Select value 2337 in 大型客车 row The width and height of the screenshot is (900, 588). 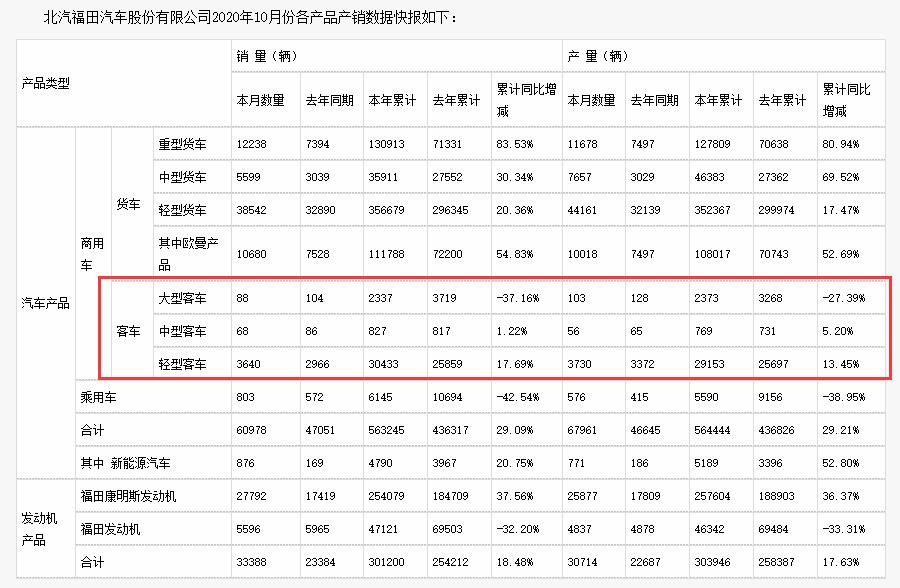pos(381,298)
